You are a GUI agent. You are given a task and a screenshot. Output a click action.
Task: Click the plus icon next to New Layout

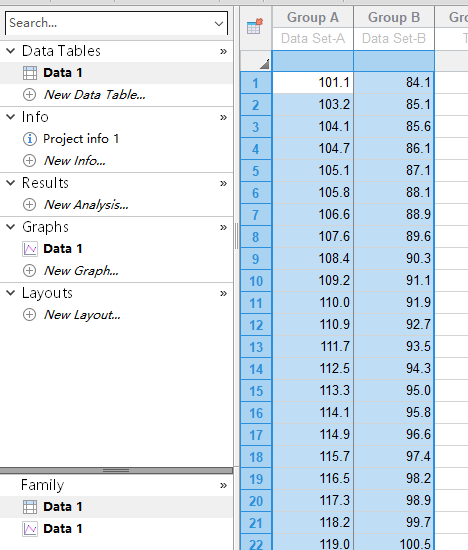coord(29,315)
